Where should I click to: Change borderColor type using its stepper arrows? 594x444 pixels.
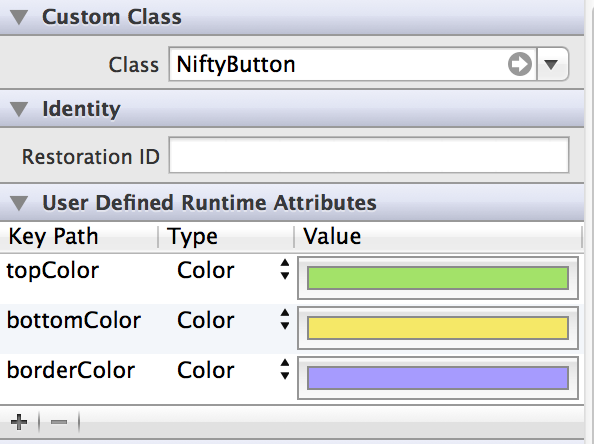point(285,369)
